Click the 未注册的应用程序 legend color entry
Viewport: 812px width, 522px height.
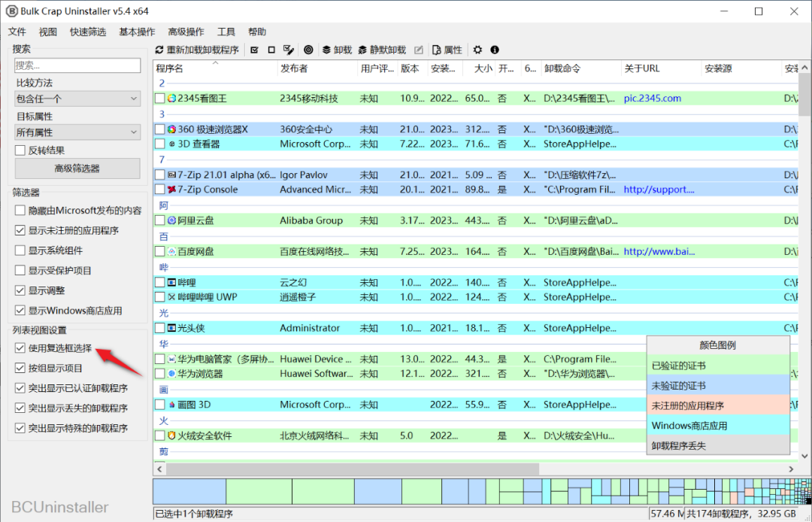coord(718,405)
